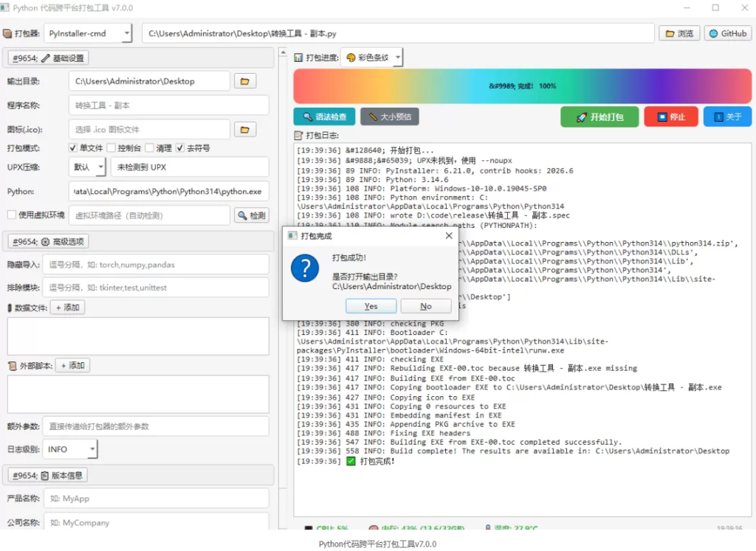Open the UPX压缩 默认 dropdown
Viewport: 756px width, 551px height.
click(x=87, y=167)
